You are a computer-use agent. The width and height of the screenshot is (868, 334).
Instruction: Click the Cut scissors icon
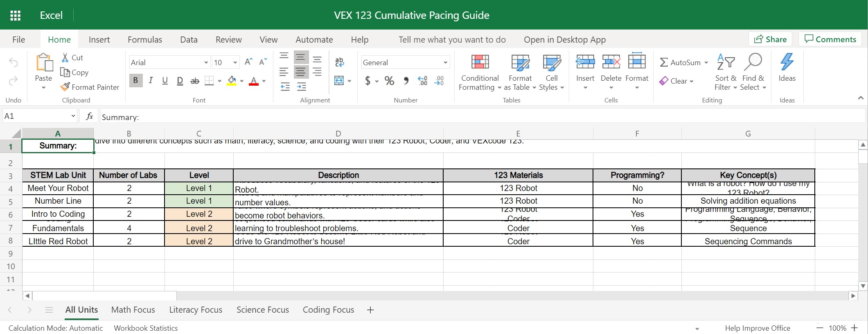tap(65, 58)
